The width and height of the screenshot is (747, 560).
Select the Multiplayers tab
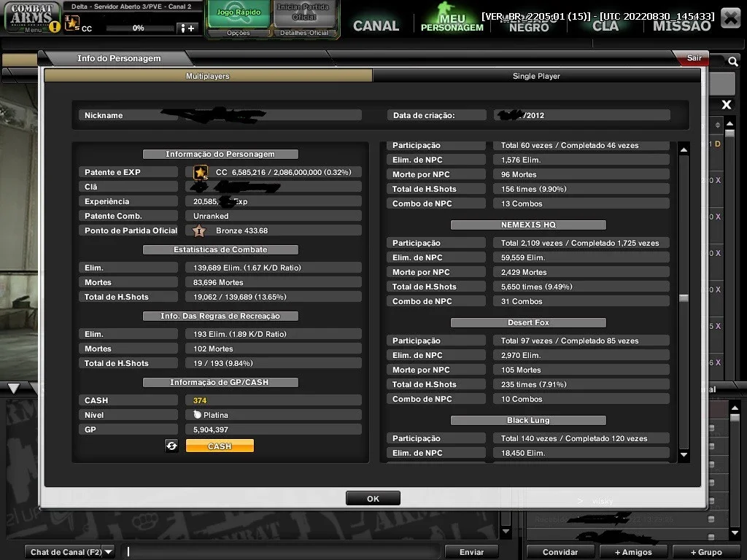pyautogui.click(x=208, y=76)
